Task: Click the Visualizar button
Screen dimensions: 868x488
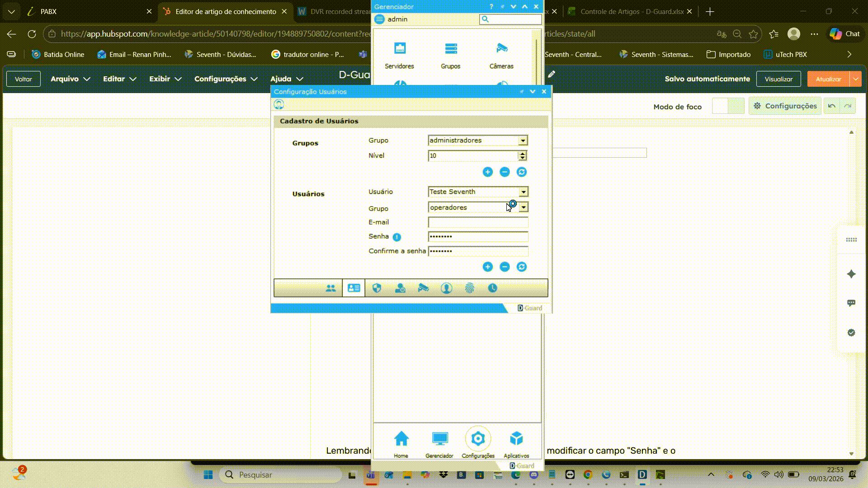Action: pos(778,79)
